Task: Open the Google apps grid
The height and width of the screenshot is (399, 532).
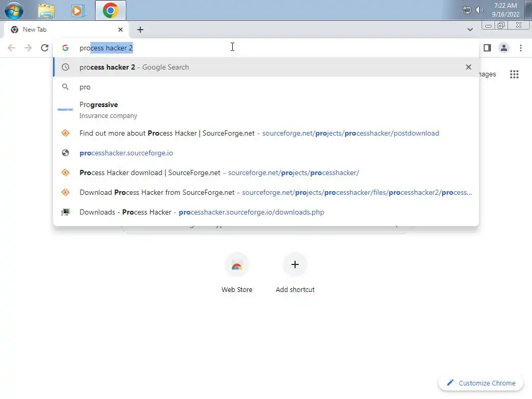Action: 514,74
